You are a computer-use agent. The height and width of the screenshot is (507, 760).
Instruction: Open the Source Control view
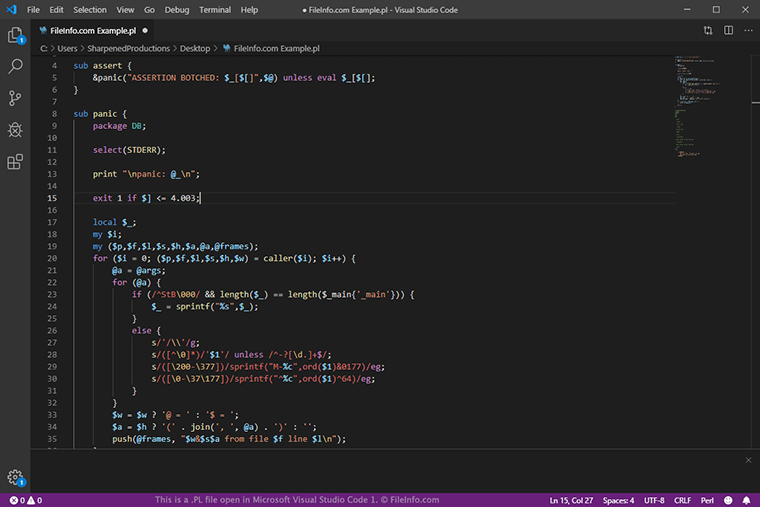15,98
